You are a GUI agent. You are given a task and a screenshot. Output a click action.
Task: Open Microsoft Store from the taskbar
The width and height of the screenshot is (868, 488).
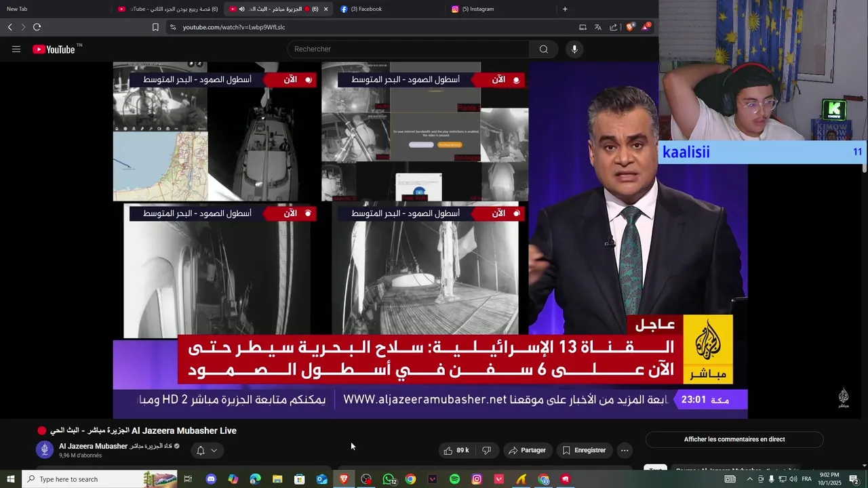click(299, 479)
